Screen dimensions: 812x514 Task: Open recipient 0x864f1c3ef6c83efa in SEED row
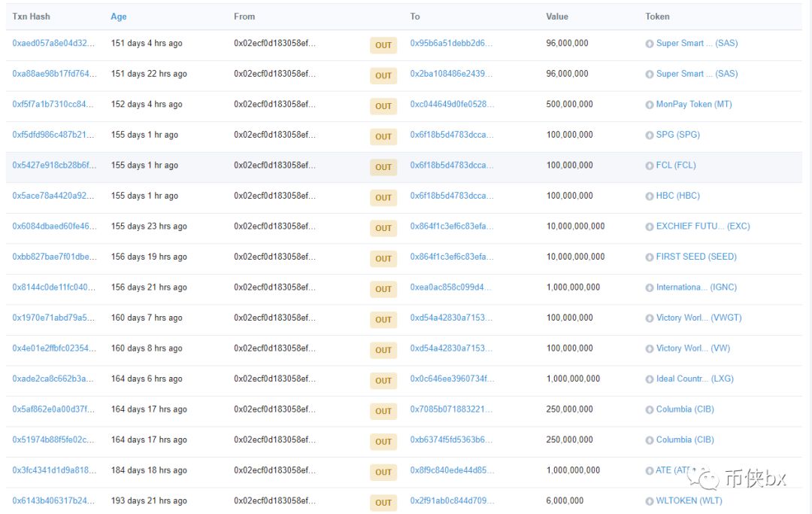[452, 257]
